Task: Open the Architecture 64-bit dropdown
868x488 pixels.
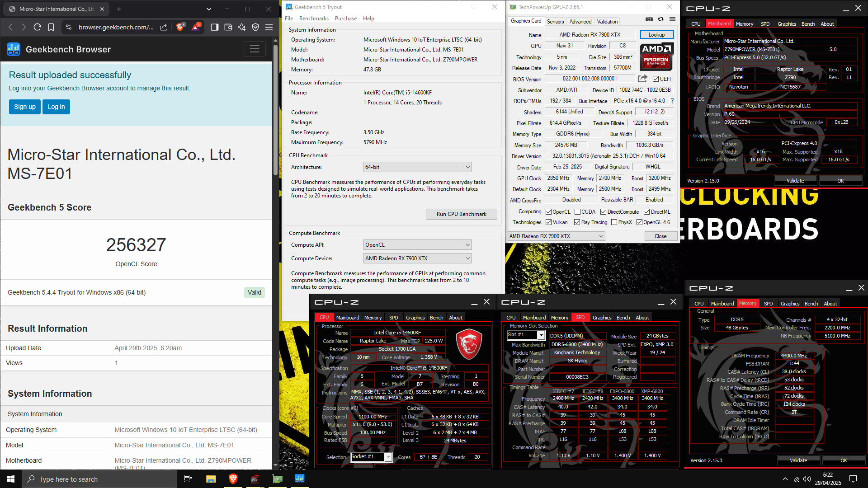Action: [417, 167]
